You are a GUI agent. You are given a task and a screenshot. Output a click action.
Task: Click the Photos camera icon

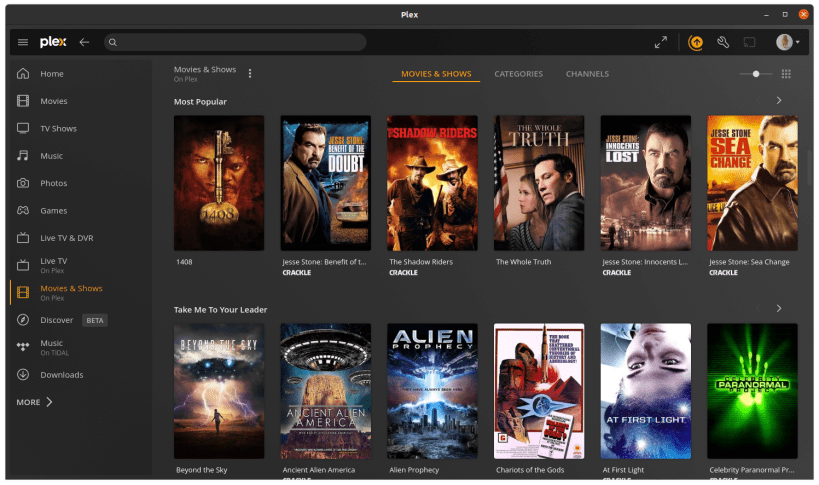[x=23, y=183]
